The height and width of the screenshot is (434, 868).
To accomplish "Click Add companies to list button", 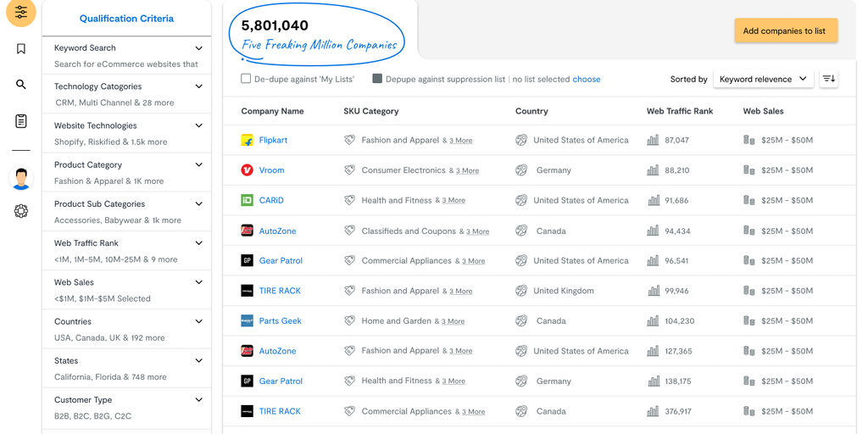I will [x=786, y=31].
